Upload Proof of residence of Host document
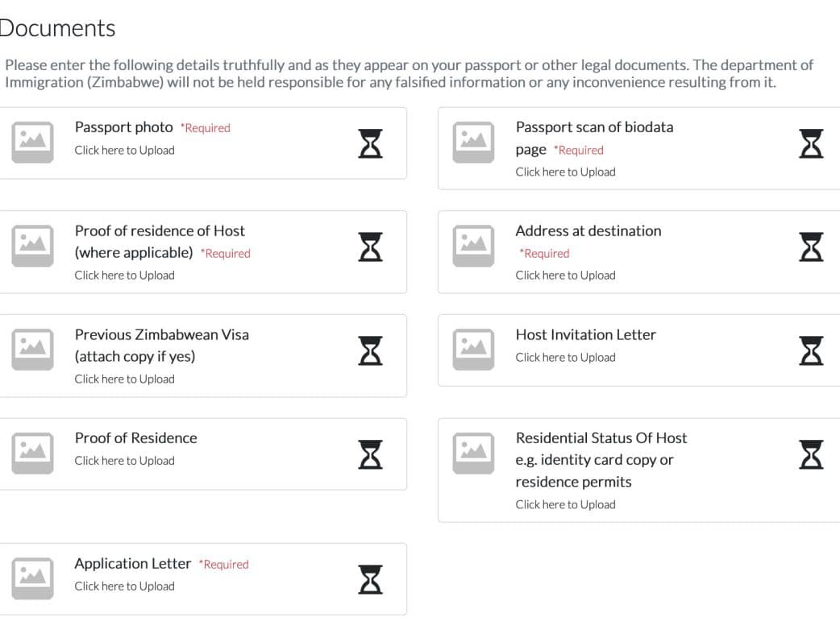Image resolution: width=840 pixels, height=630 pixels. pyautogui.click(x=124, y=275)
